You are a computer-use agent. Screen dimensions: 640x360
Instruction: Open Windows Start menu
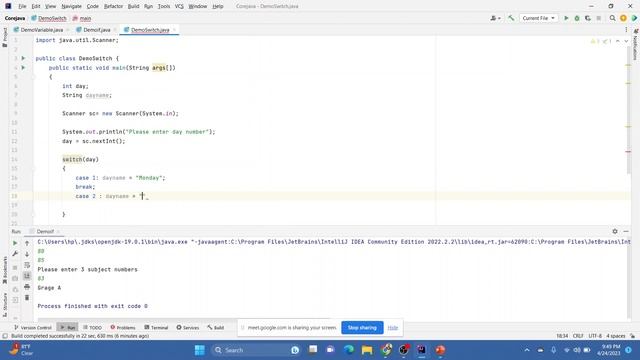(200, 350)
